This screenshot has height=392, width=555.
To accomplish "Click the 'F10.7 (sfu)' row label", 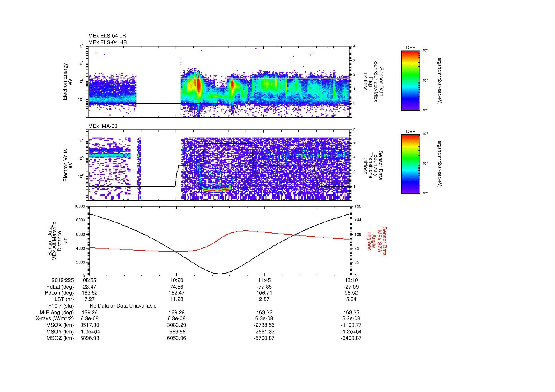I will tap(61, 306).
